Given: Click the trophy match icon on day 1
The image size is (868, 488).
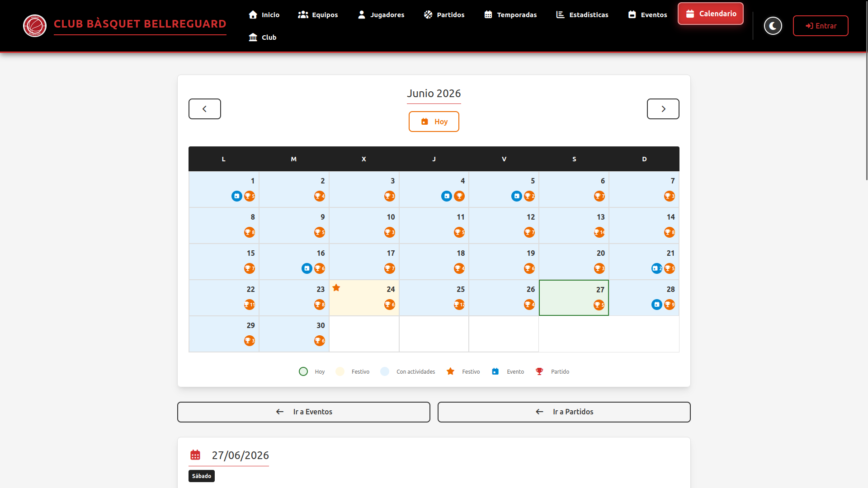Looking at the screenshot, I should pos(250,196).
